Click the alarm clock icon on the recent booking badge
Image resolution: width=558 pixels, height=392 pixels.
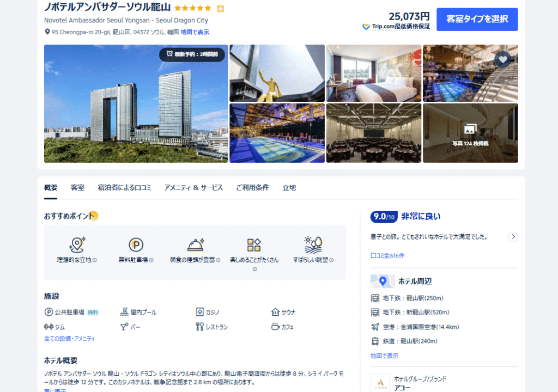pyautogui.click(x=170, y=54)
